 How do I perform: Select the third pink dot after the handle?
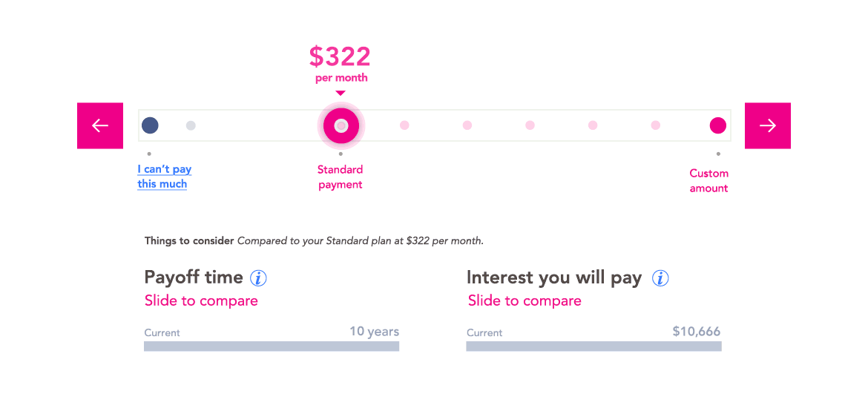(x=530, y=125)
